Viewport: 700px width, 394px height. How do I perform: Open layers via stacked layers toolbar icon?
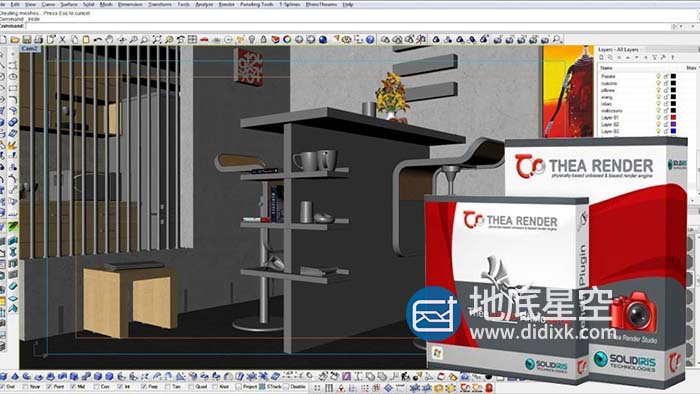[x=275, y=40]
